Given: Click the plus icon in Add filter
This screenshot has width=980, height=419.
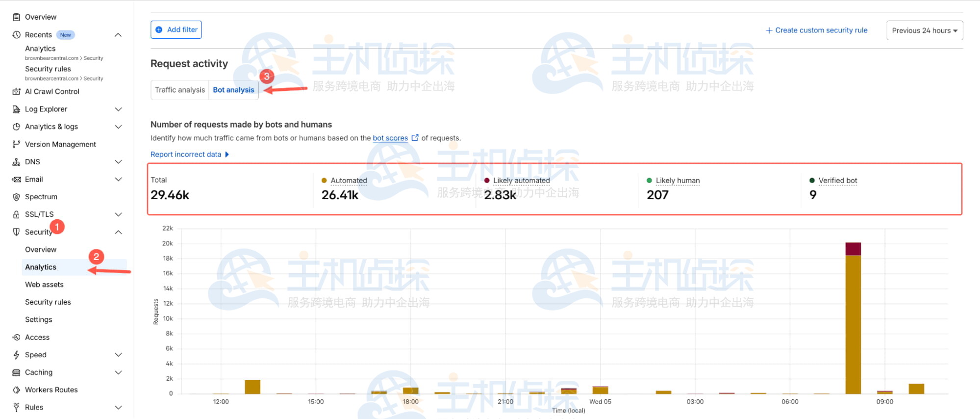Looking at the screenshot, I should pos(159,30).
